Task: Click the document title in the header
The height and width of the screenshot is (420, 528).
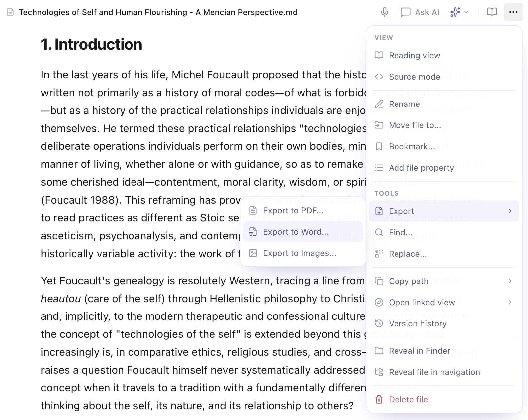Action: point(158,12)
